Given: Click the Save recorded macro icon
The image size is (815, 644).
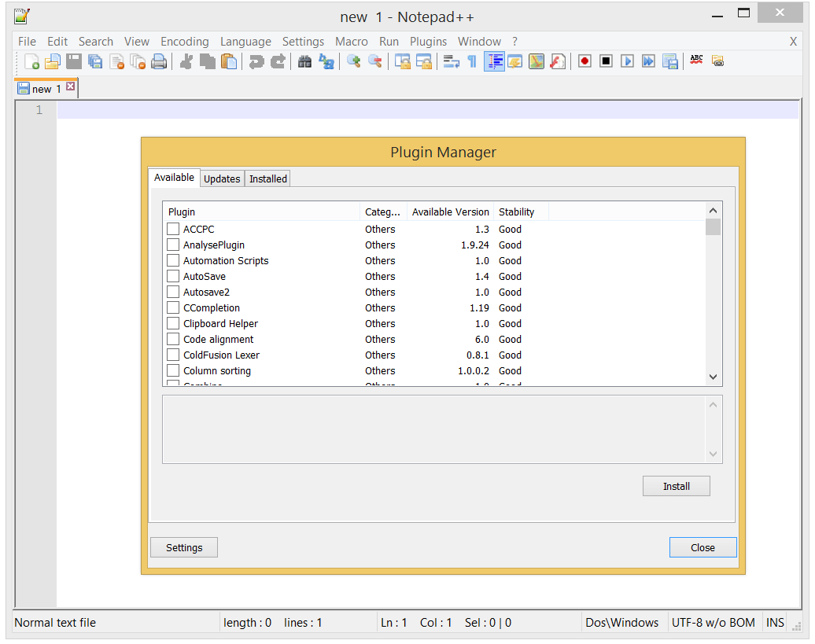Looking at the screenshot, I should pyautogui.click(x=670, y=61).
